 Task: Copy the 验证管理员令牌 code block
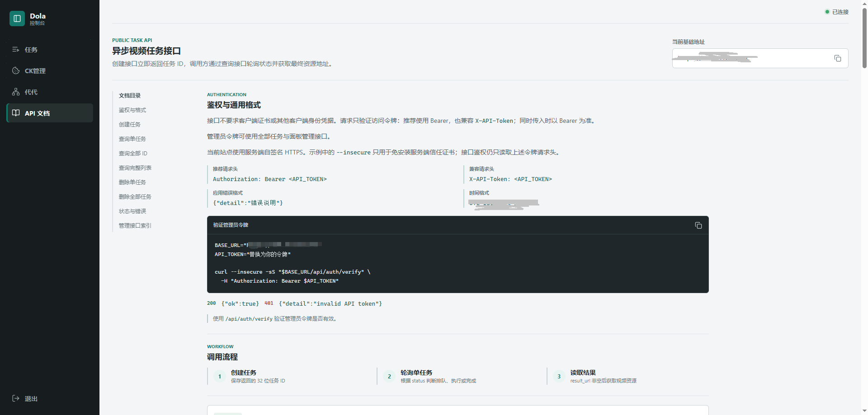pyautogui.click(x=698, y=225)
